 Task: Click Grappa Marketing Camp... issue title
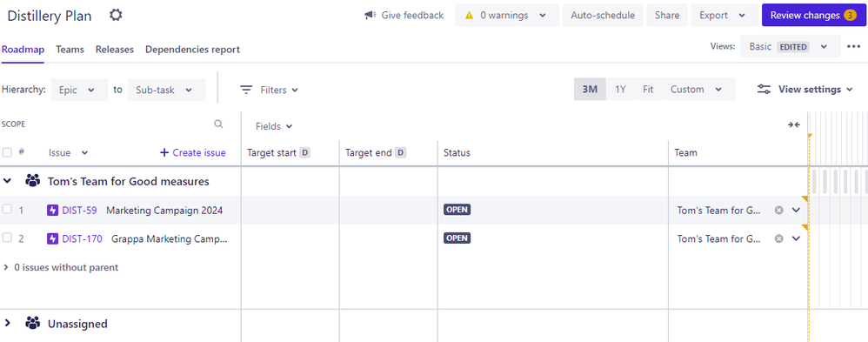170,239
